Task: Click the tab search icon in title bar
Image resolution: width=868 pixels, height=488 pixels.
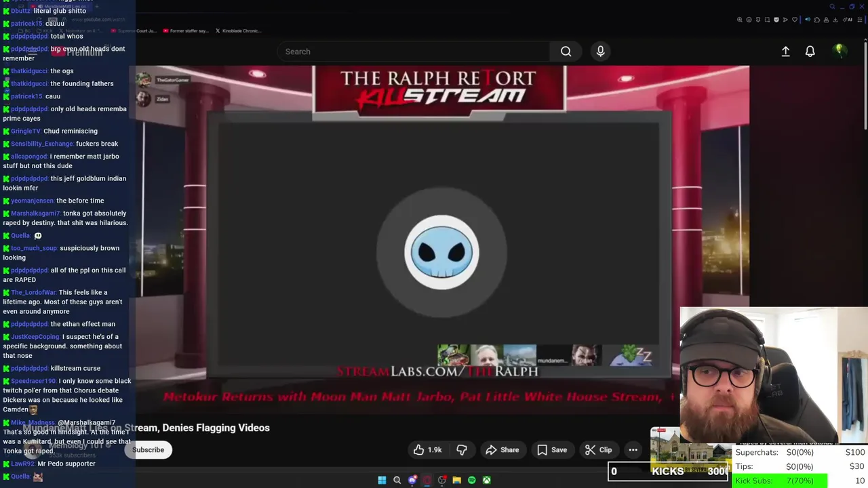Action: pyautogui.click(x=832, y=7)
